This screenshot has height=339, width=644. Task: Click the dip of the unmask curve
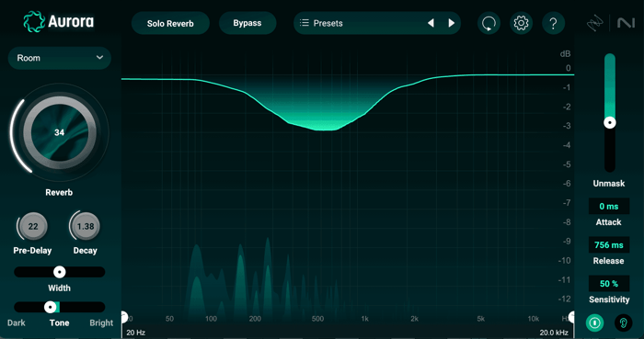click(327, 130)
